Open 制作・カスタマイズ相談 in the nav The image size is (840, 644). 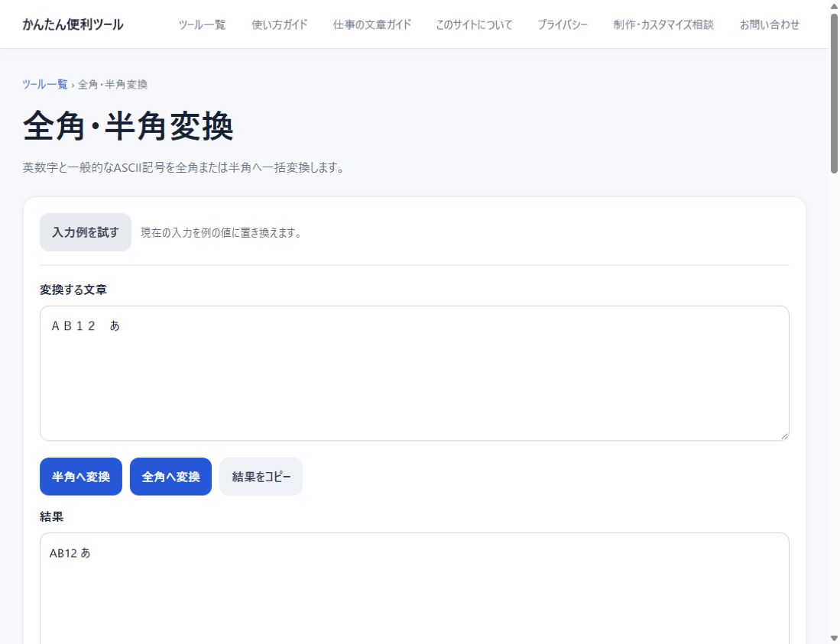(x=663, y=24)
